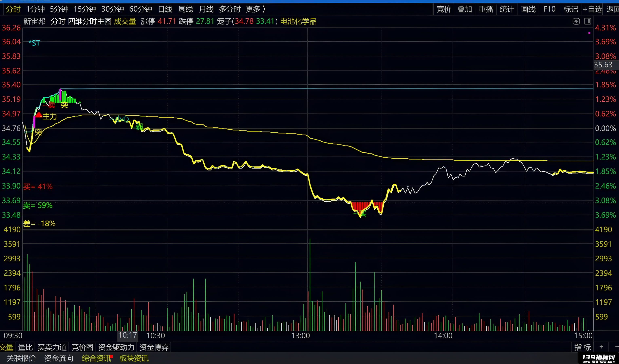Add stock with +自选
619x364 pixels.
click(592, 9)
